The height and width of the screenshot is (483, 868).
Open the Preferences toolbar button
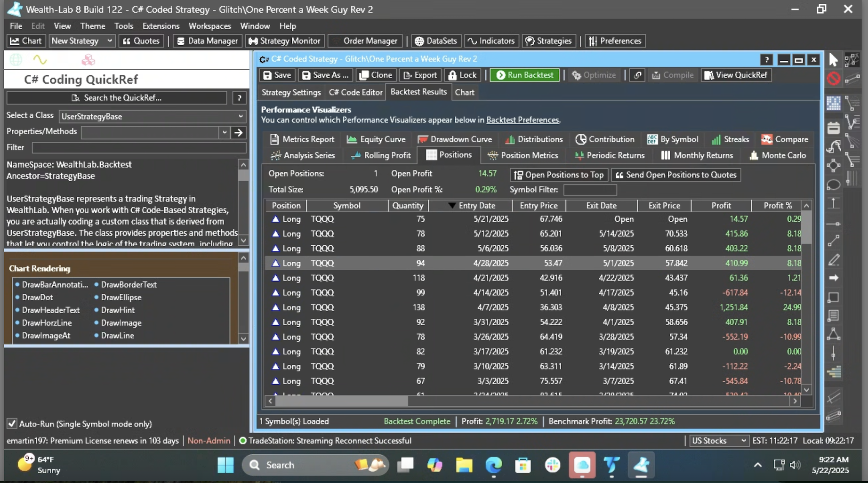(x=615, y=41)
